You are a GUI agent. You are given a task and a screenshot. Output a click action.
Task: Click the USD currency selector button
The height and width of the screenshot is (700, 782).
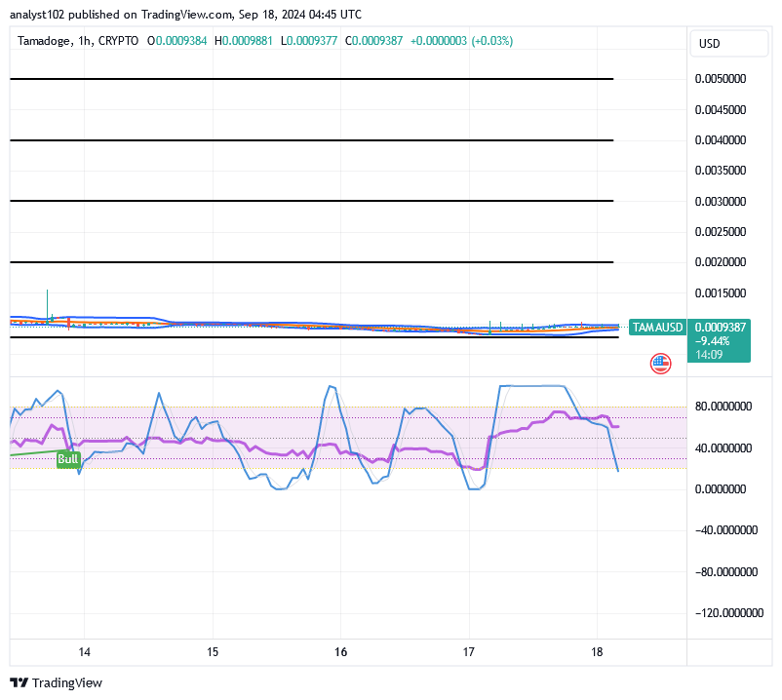point(728,43)
